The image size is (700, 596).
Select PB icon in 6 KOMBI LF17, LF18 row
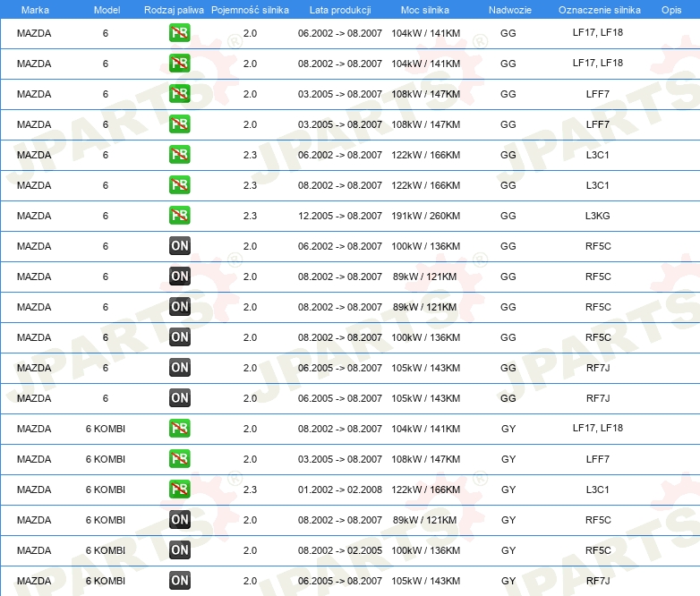180,429
